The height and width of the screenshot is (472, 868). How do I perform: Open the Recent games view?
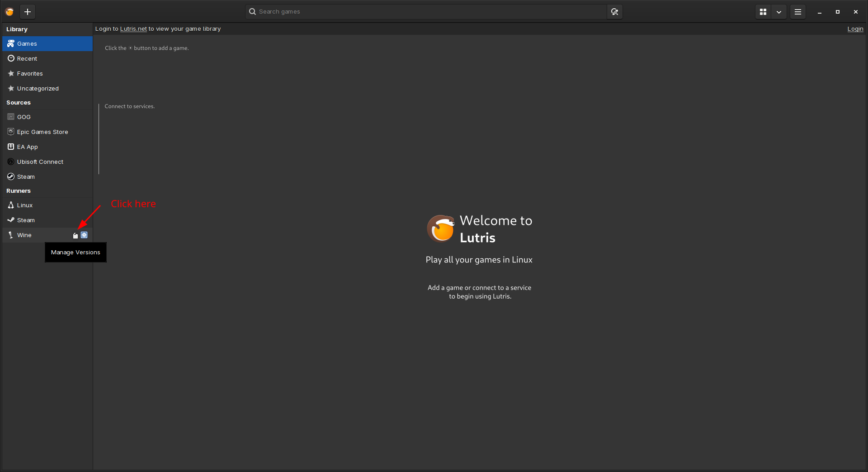27,58
